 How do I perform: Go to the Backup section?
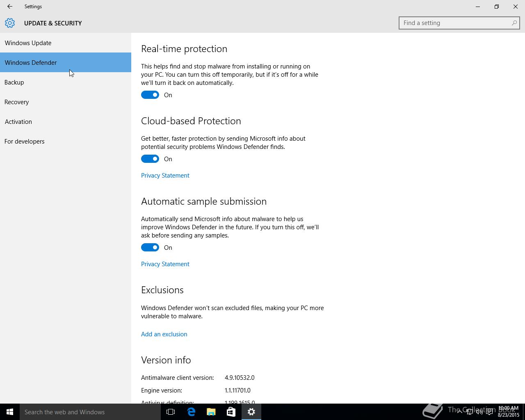point(66,82)
